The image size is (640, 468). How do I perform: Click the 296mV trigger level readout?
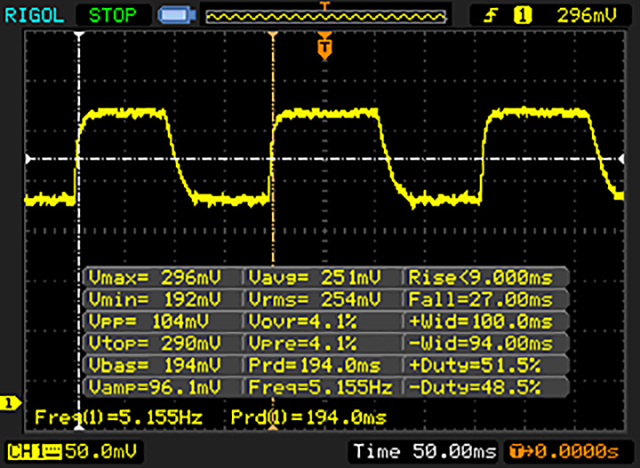click(x=587, y=16)
